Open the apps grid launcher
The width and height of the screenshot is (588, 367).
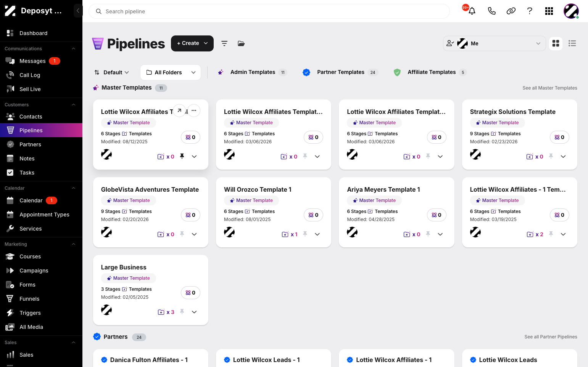(549, 11)
